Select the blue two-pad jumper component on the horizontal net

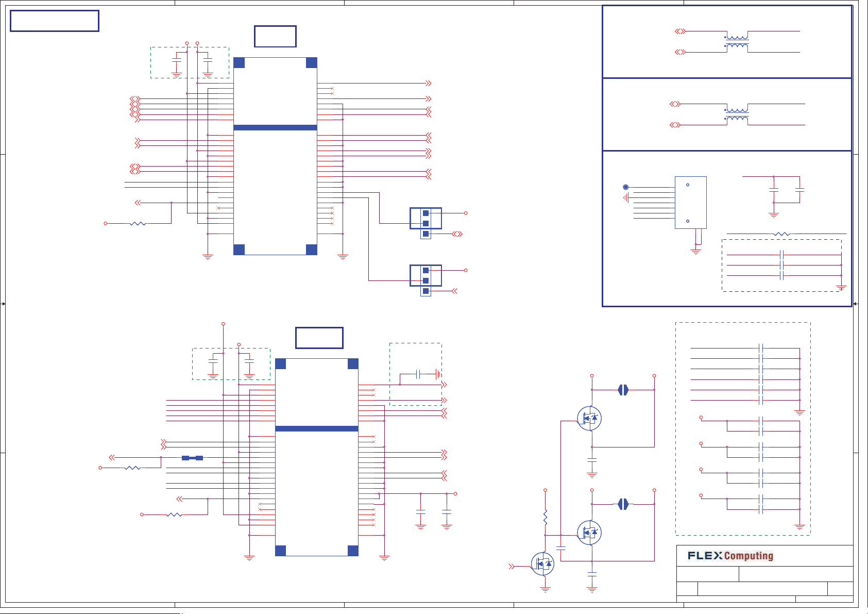pos(192,458)
